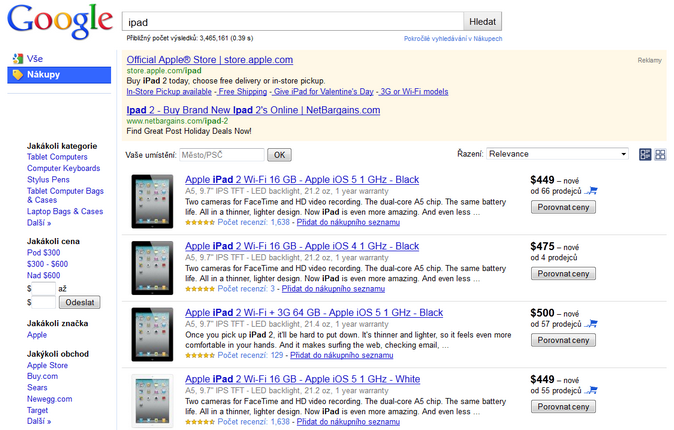674x430 pixels.
Task: Add iOS 4 iPad to nákupního seznamu
Action: (333, 289)
